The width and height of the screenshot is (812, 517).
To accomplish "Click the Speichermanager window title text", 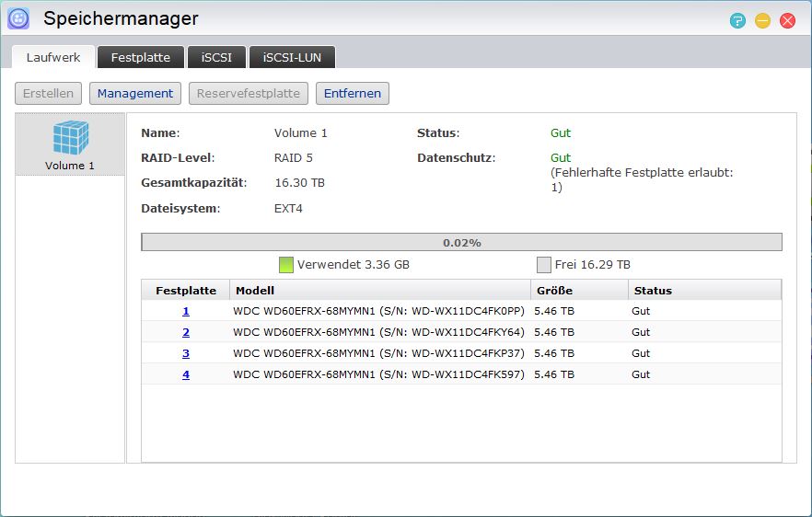I will tap(121, 18).
